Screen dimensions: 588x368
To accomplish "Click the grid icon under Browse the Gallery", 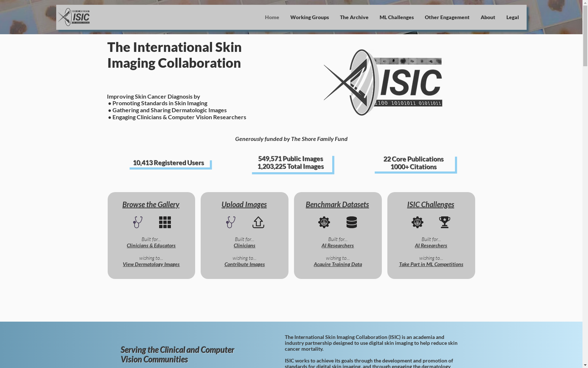I will (x=165, y=222).
